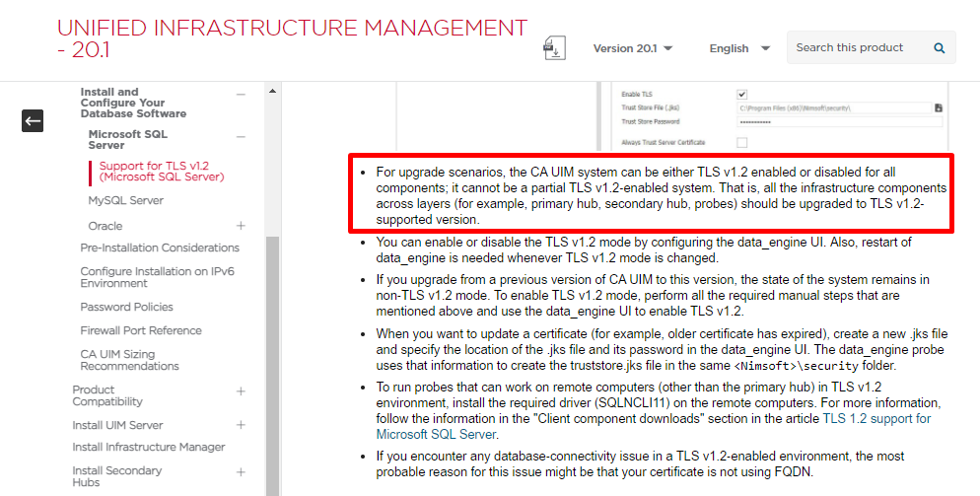Open the Version 20.1 dropdown

click(x=633, y=48)
